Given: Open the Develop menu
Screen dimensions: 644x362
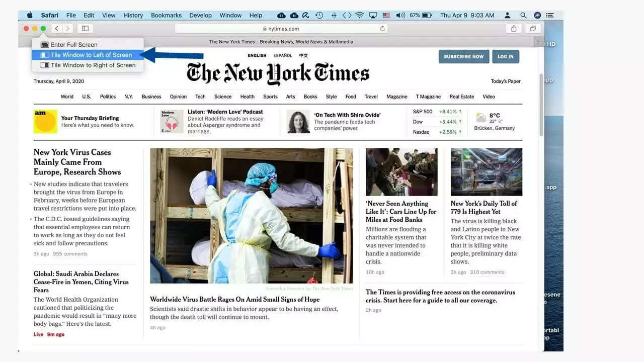Looking at the screenshot, I should coord(200,15).
